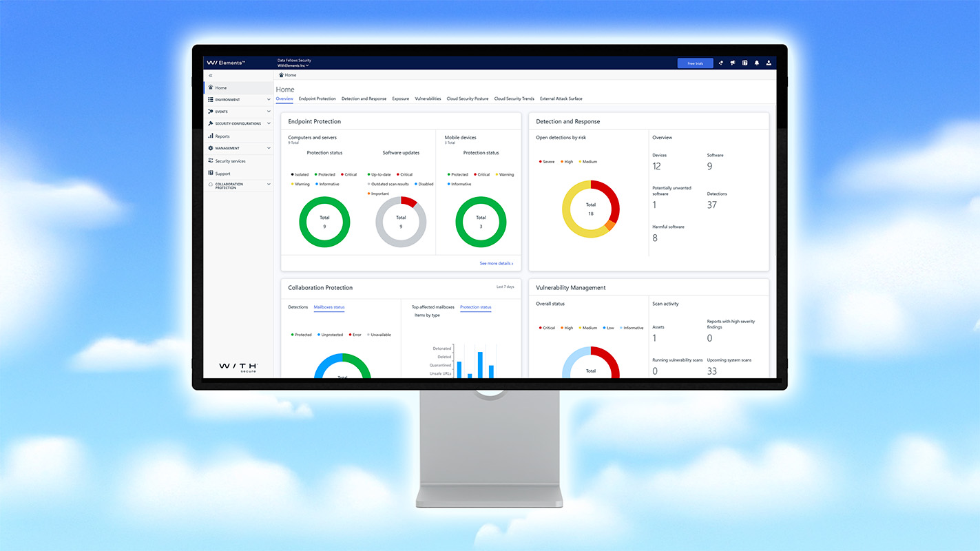This screenshot has height=551, width=980.
Task: Open Security services from the sidebar
Action: 230,160
